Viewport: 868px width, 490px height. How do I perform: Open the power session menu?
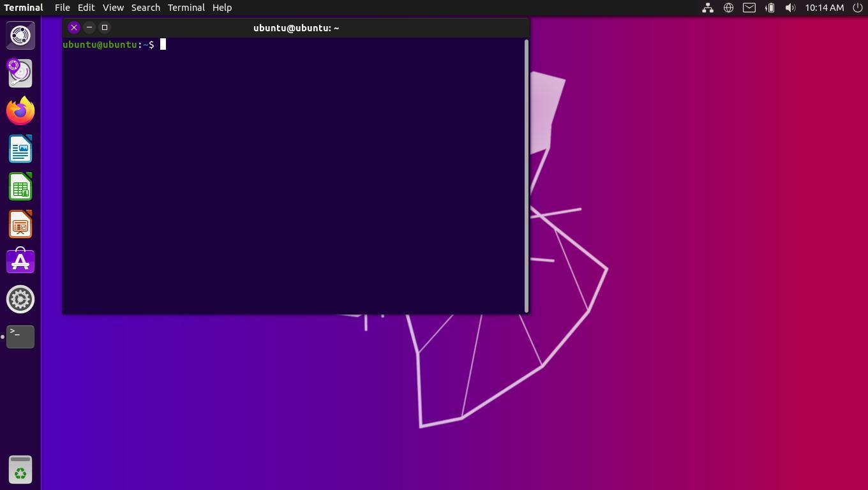coord(858,8)
